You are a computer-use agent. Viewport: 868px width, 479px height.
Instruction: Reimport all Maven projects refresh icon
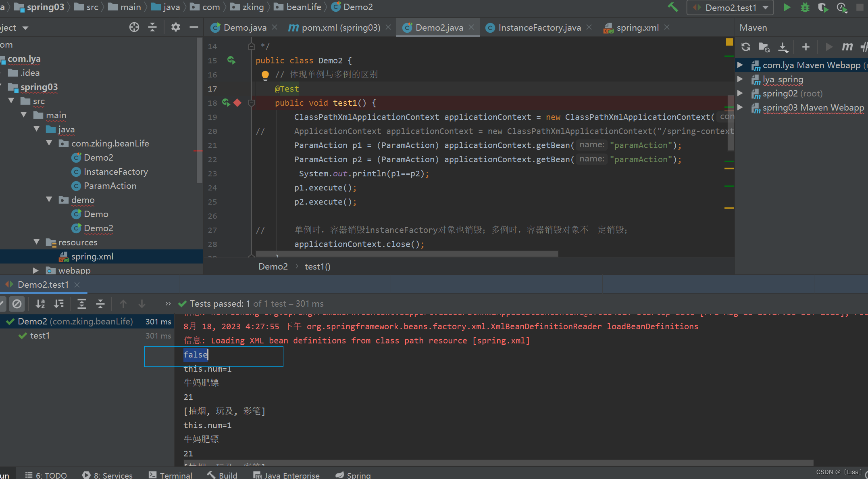746,47
